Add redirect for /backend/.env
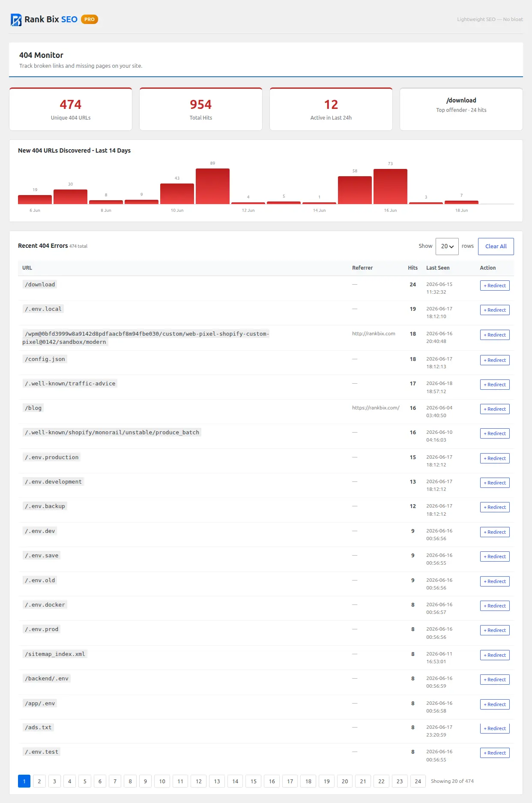Screen dimensions: 532x803 pos(495,680)
